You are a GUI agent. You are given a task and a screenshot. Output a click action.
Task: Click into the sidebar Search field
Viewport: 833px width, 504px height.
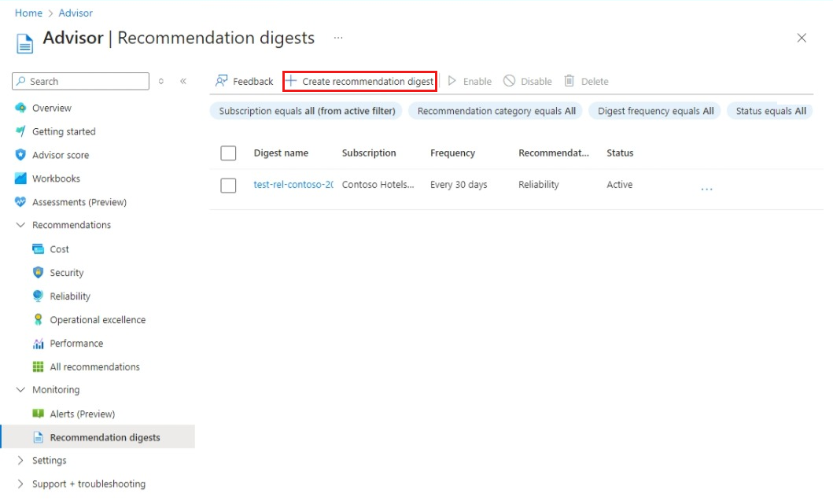pyautogui.click(x=81, y=81)
